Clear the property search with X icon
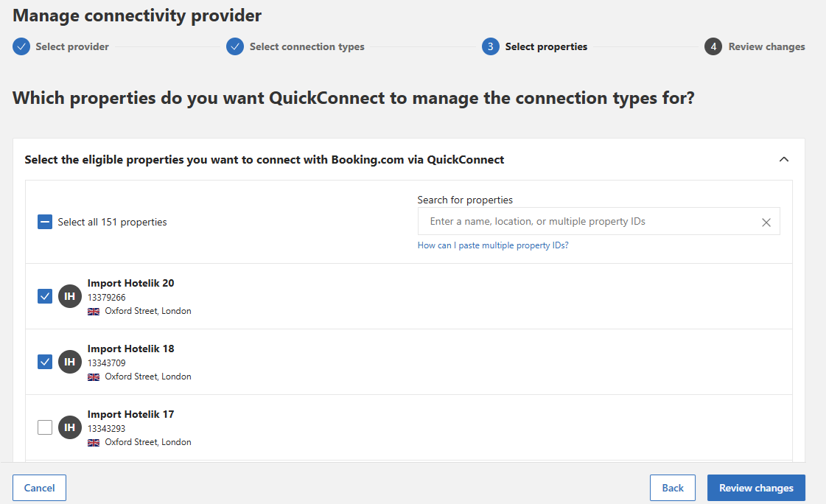This screenshot has height=504, width=826. [766, 222]
